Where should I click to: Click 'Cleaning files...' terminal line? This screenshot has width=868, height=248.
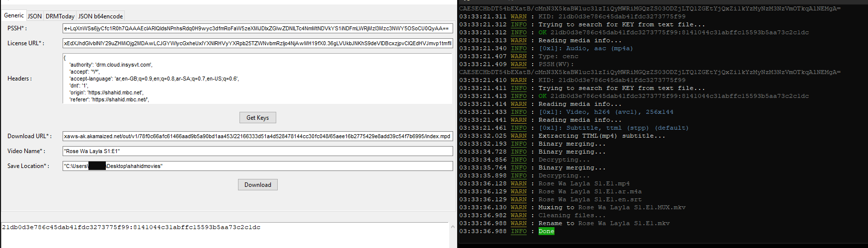pos(572,215)
